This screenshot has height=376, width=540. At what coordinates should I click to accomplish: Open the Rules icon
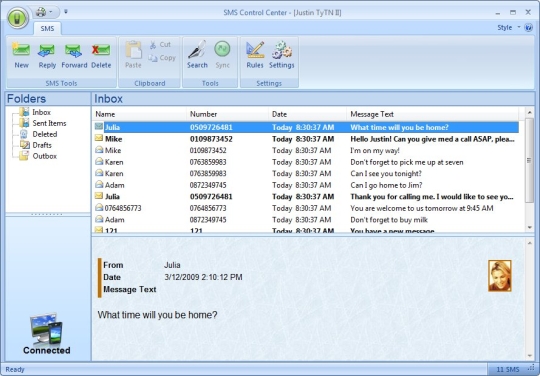pos(255,50)
